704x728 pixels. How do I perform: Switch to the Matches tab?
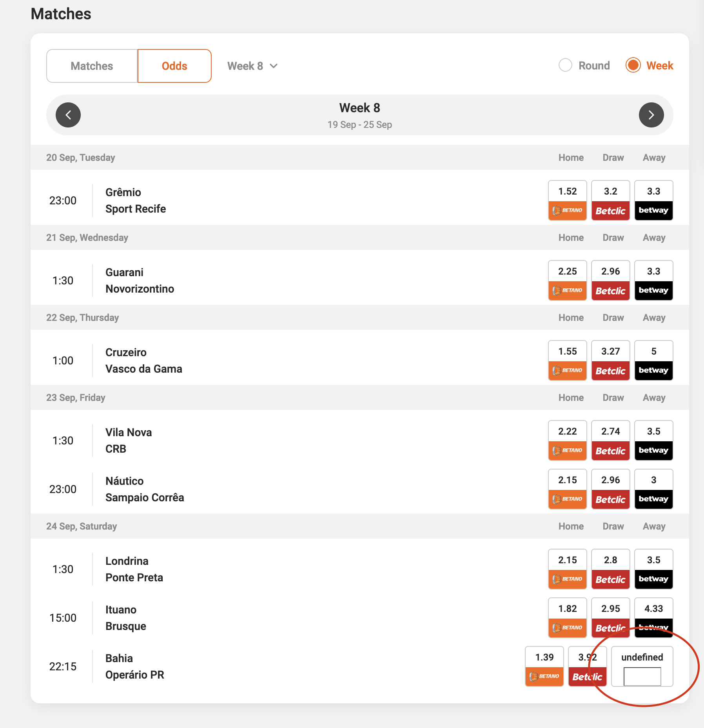tap(91, 66)
